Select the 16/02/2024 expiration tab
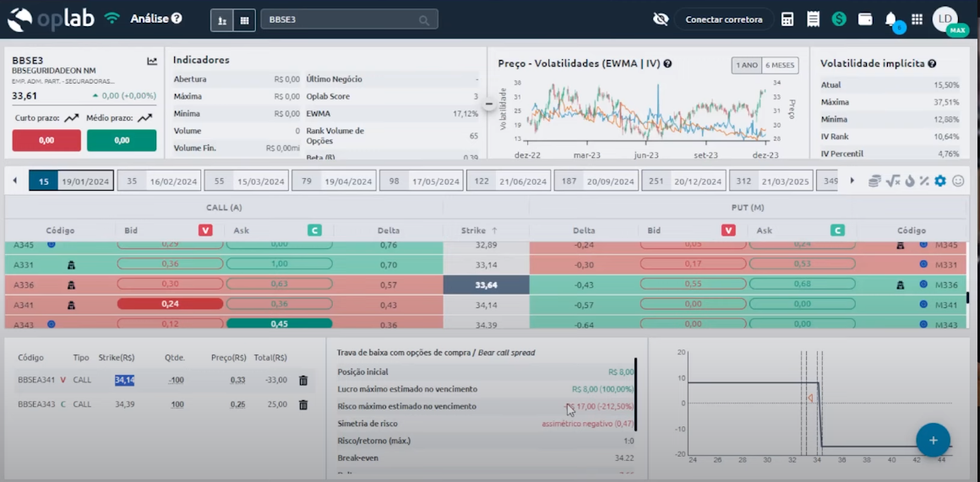The height and width of the screenshot is (482, 980). [x=161, y=181]
